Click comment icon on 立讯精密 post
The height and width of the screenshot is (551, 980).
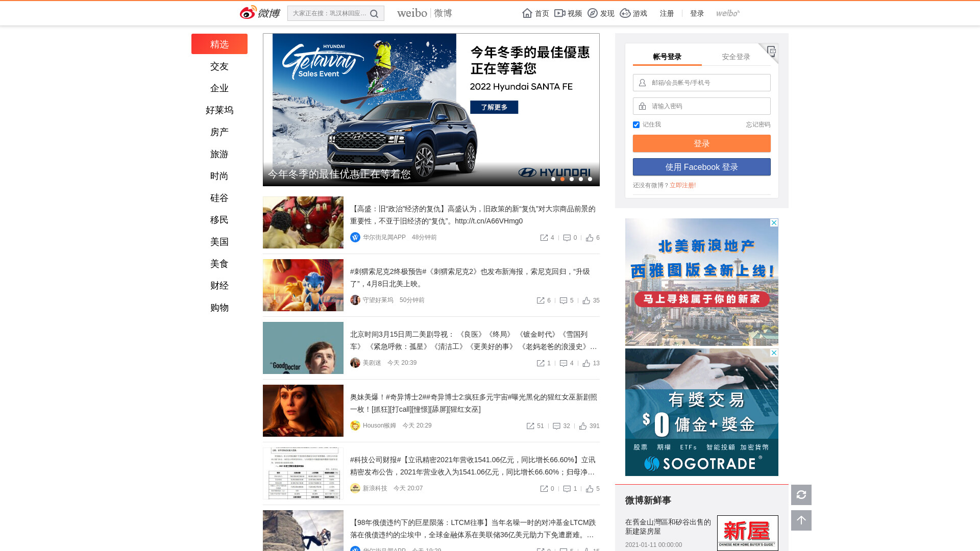567,489
